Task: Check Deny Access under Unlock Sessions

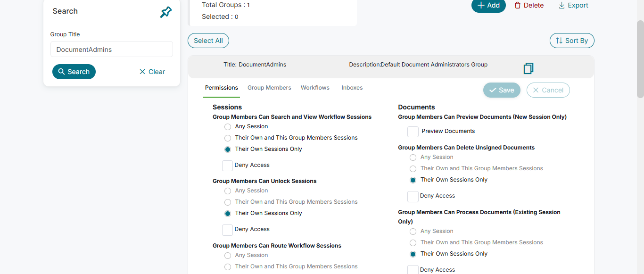Action: click(x=227, y=230)
